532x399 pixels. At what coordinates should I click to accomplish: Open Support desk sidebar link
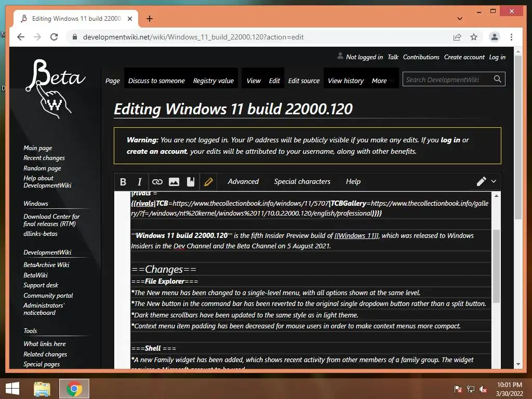point(41,285)
